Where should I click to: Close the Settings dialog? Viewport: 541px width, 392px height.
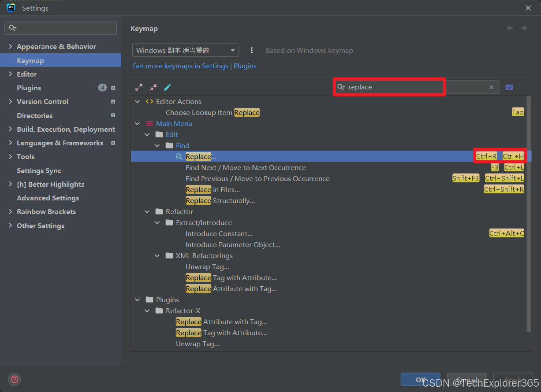point(528,7)
